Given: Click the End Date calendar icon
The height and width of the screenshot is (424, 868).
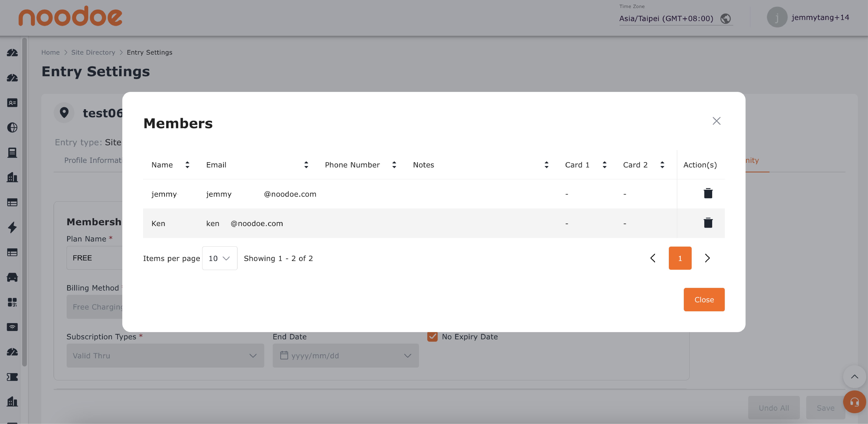Looking at the screenshot, I should (x=284, y=356).
